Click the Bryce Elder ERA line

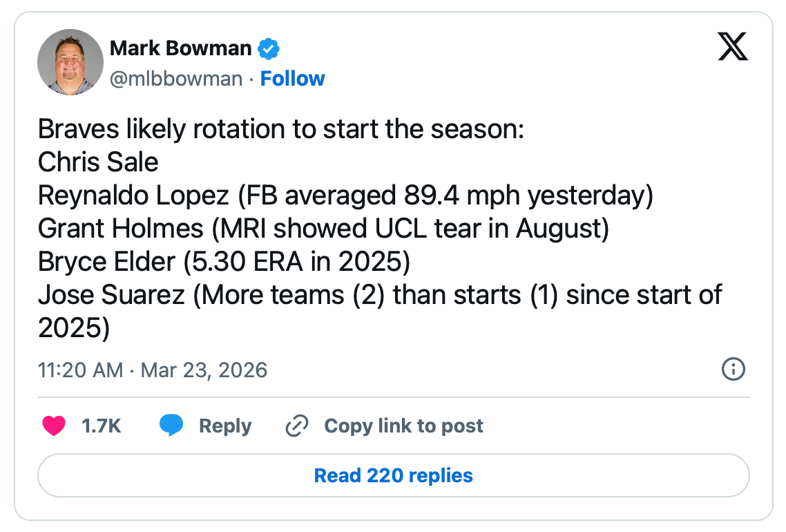tap(224, 262)
